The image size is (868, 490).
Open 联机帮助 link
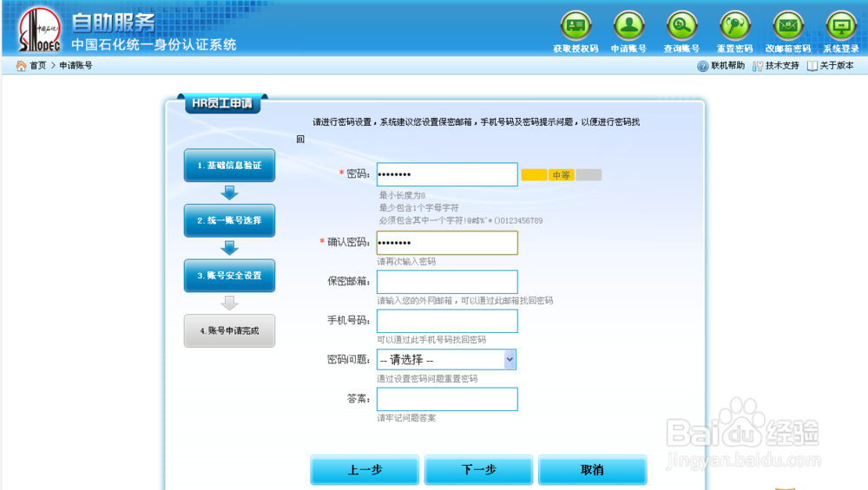pos(728,65)
